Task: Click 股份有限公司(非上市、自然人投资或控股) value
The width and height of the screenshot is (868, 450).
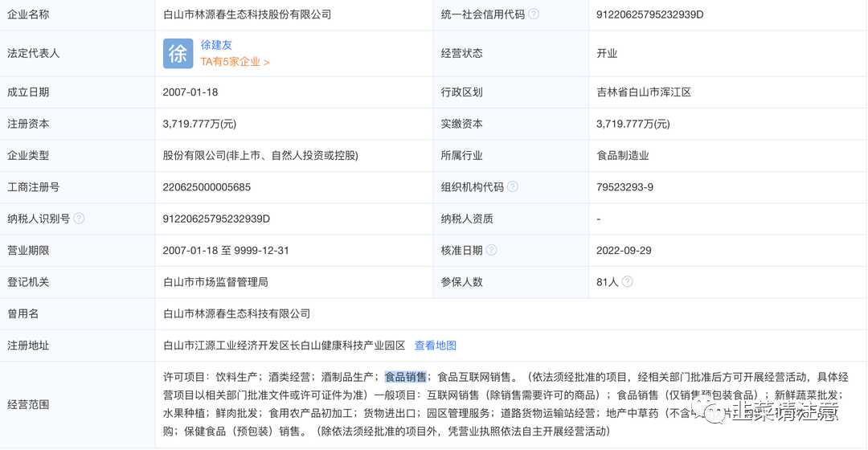Action: 260,156
